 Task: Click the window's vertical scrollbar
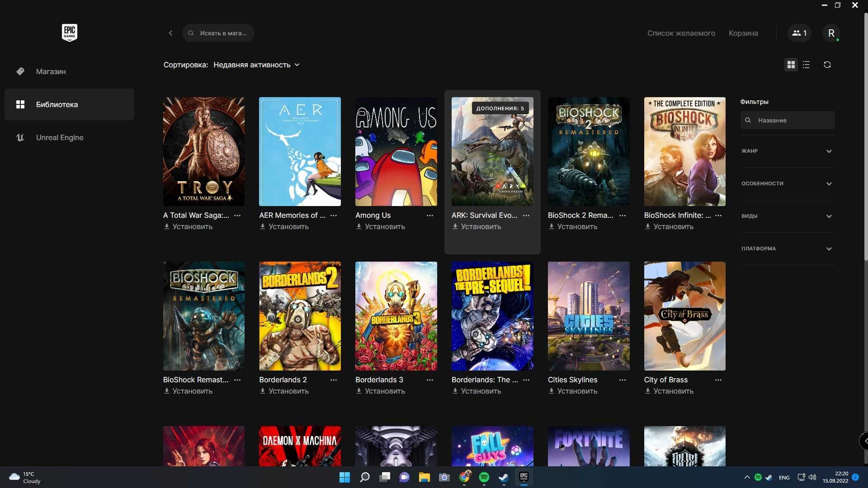[865, 136]
